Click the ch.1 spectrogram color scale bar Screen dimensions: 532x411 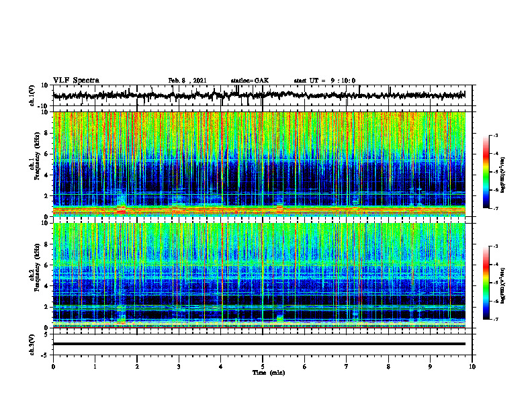(x=486, y=172)
